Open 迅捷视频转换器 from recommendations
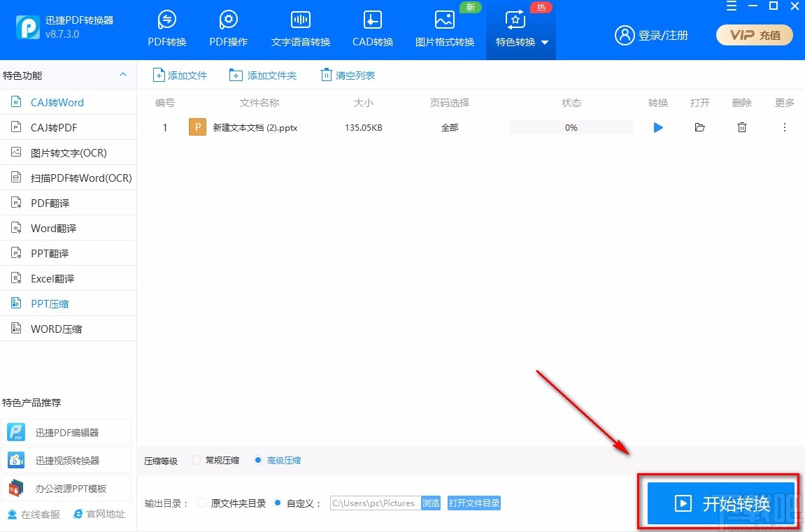 point(66,459)
